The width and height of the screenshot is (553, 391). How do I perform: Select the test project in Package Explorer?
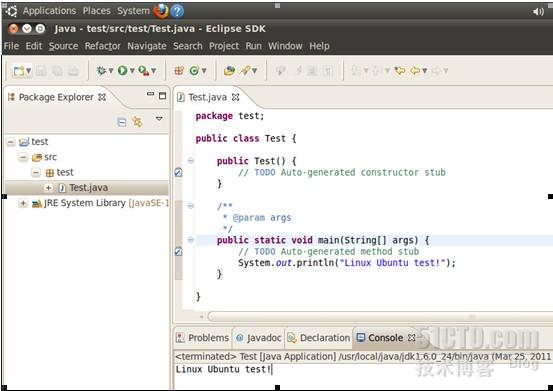coord(39,142)
